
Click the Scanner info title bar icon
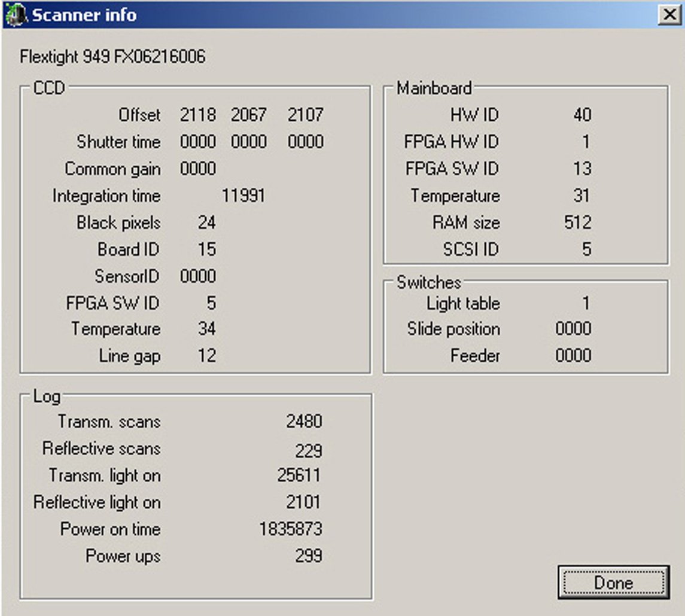15,15
